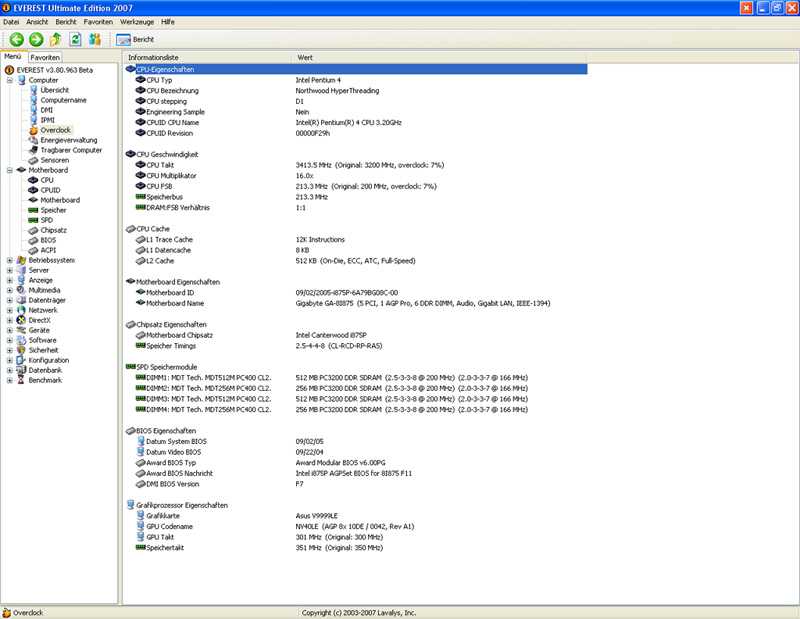Select the Grafikkarte row
The image size is (800, 619).
coord(356,516)
